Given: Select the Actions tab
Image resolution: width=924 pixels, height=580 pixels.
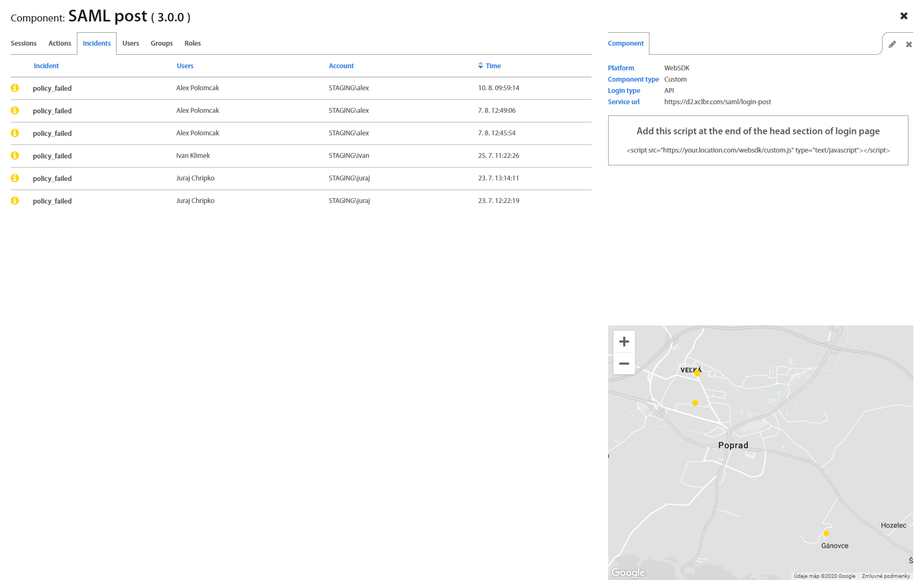Looking at the screenshot, I should [x=60, y=44].
